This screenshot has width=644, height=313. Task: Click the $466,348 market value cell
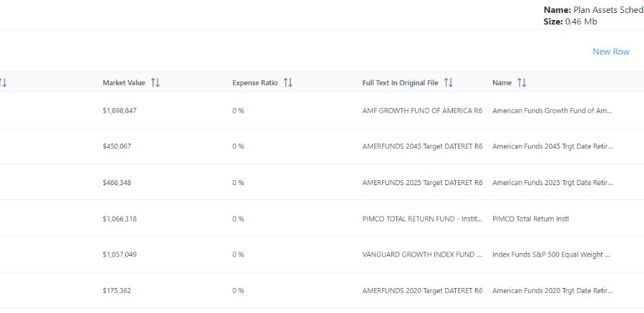pos(117,183)
